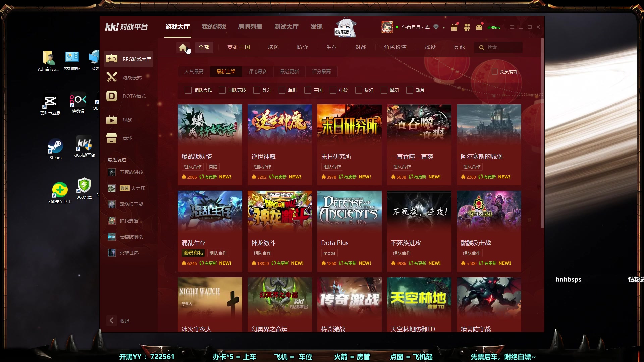This screenshot has width=644, height=362.
Task: Open 360安全卫士 desktop icon
Action: [60, 193]
